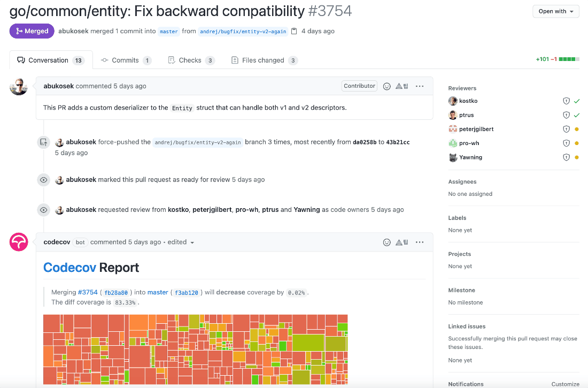Click the force-push timeline icon
The width and height of the screenshot is (588, 388).
tap(43, 142)
